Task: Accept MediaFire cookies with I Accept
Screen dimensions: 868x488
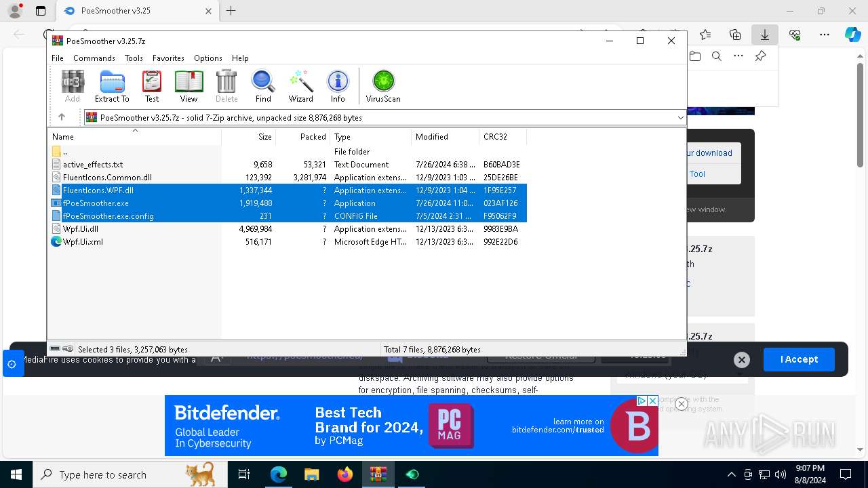Action: pyautogui.click(x=799, y=359)
